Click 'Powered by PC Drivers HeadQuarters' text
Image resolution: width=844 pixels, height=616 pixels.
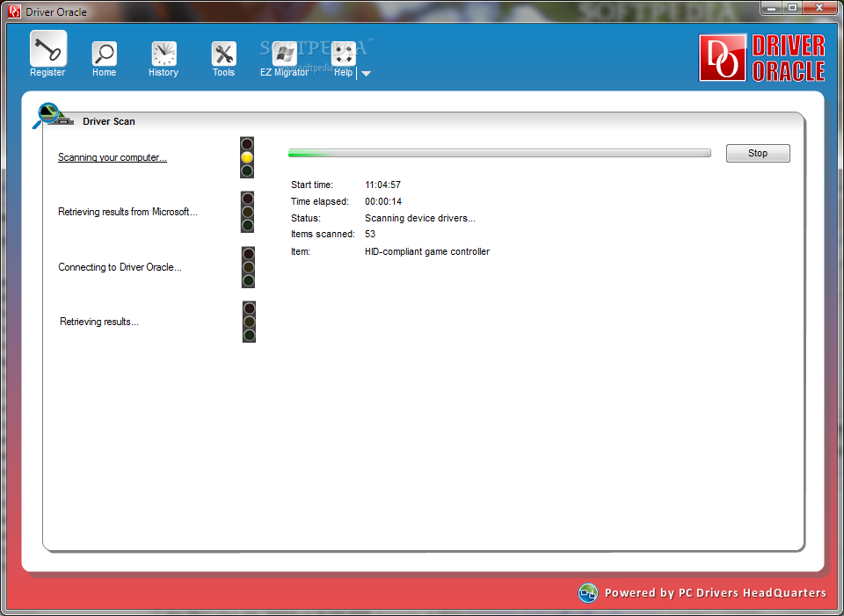[x=716, y=593]
